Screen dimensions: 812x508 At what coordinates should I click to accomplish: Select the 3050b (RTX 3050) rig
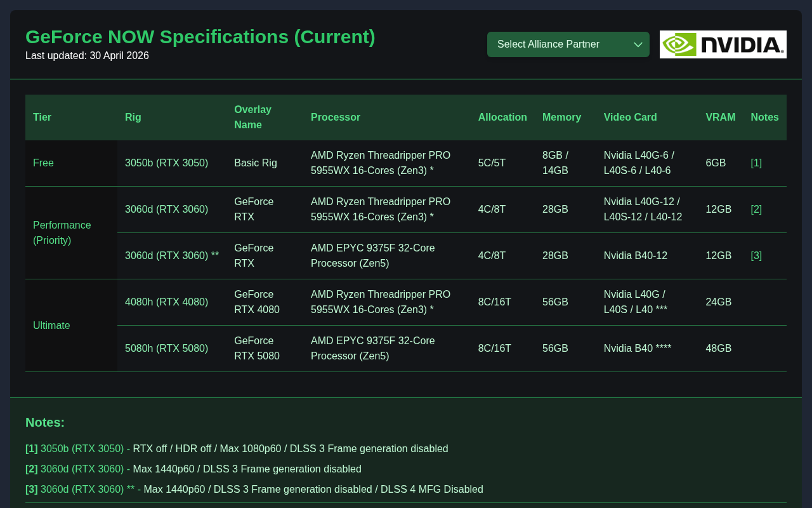coord(166,163)
